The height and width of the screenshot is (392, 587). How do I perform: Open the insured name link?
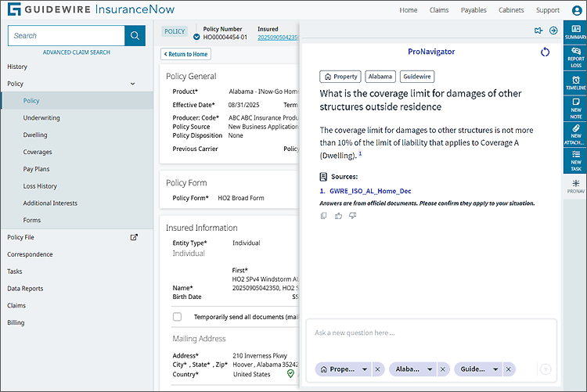278,37
